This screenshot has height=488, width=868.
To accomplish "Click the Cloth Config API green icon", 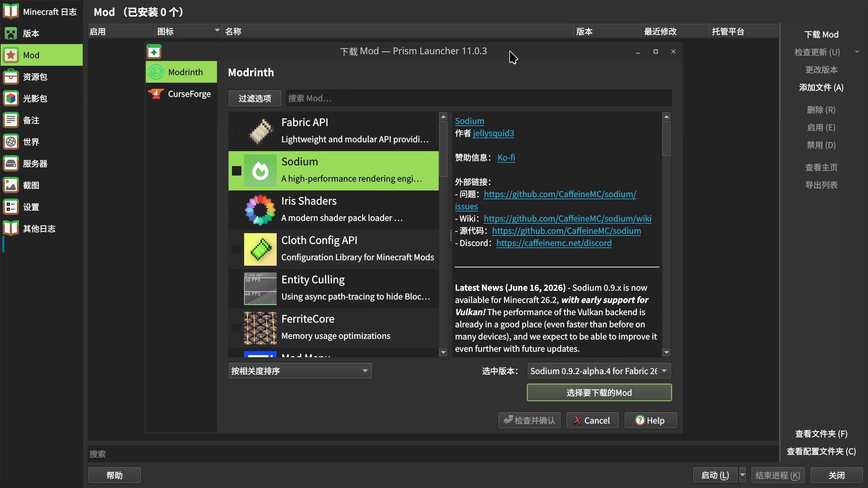I will (260, 249).
